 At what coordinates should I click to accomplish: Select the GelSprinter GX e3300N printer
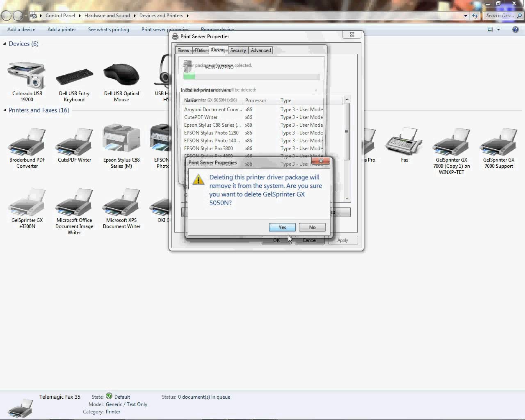click(x=26, y=201)
